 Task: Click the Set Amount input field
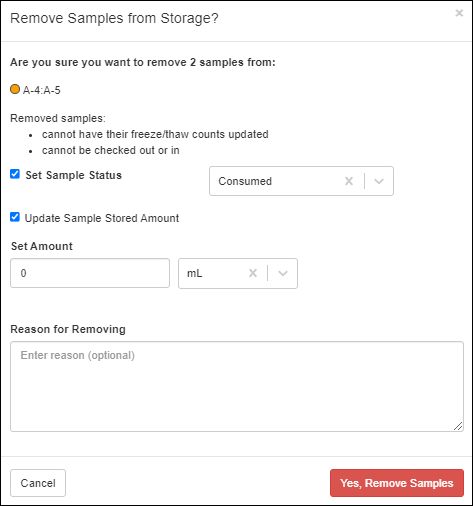90,273
